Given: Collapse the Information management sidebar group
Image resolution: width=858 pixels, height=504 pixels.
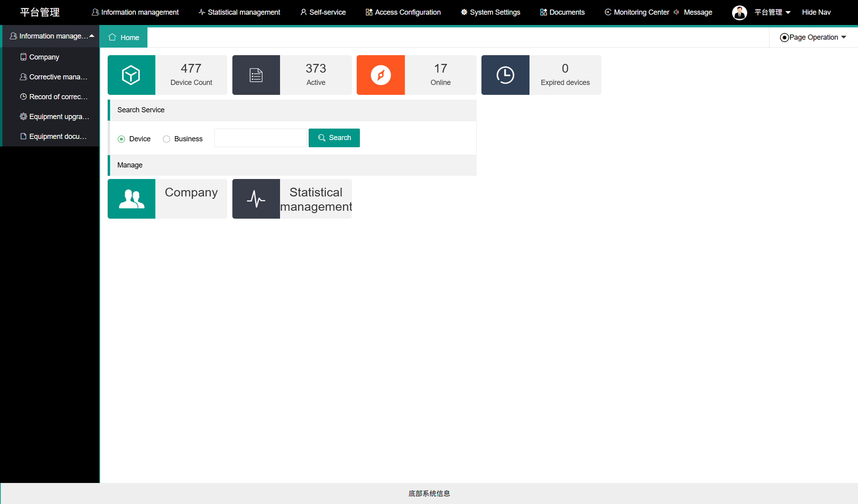Looking at the screenshot, I should (50, 36).
